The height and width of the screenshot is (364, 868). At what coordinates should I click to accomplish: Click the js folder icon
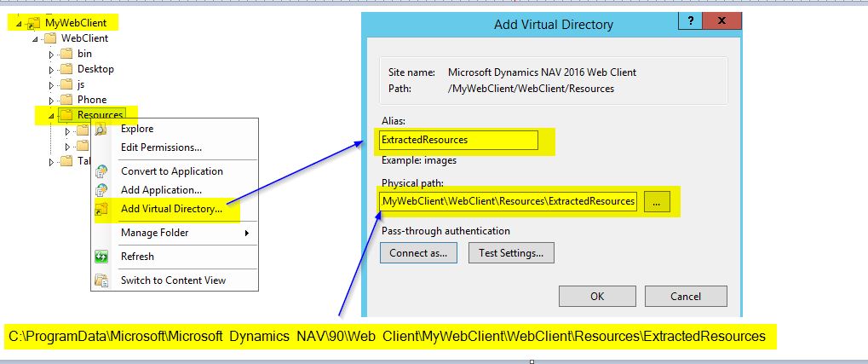(66, 84)
